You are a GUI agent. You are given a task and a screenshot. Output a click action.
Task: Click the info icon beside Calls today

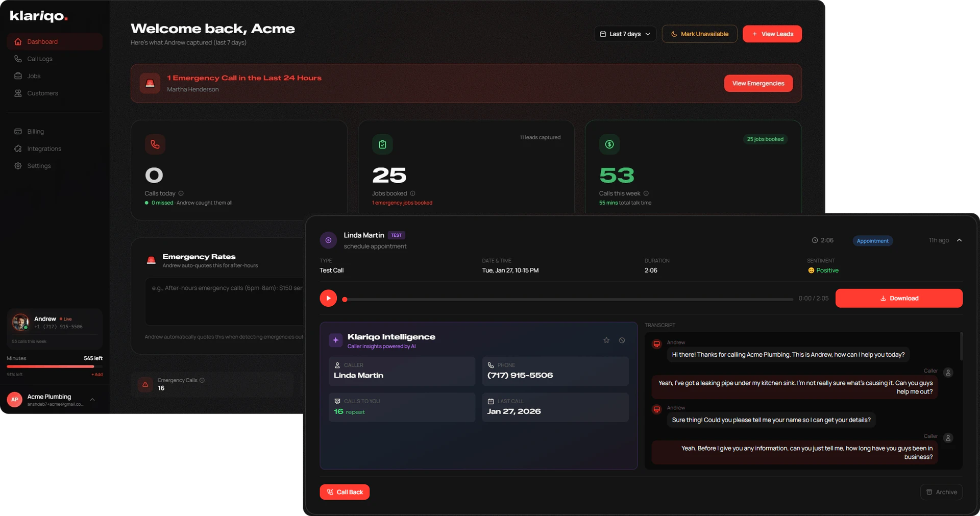181,193
